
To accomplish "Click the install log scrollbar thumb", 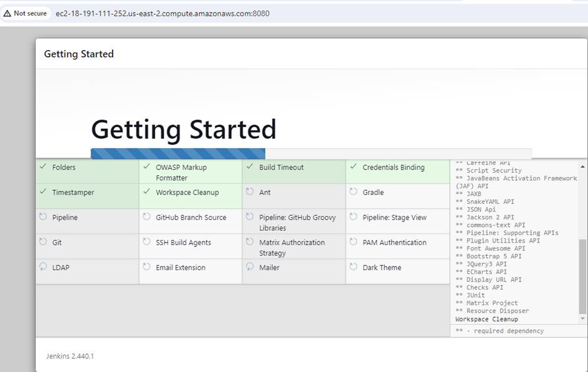I will 582,276.
